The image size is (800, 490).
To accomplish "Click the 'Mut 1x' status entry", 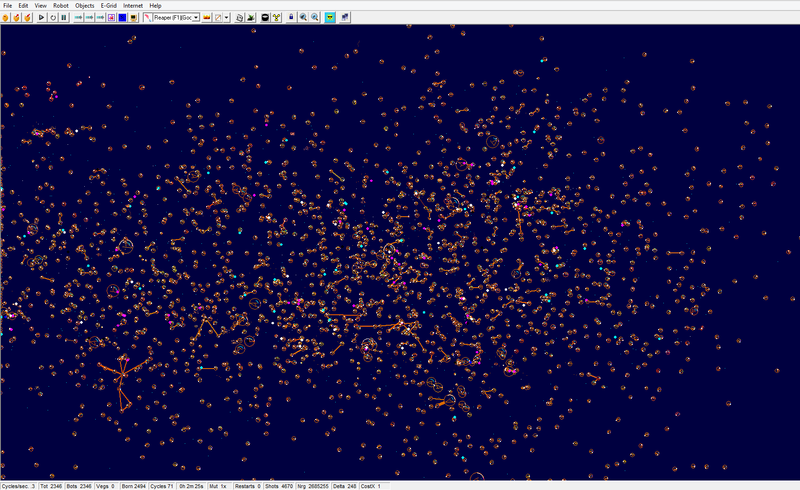I will tap(218, 486).
